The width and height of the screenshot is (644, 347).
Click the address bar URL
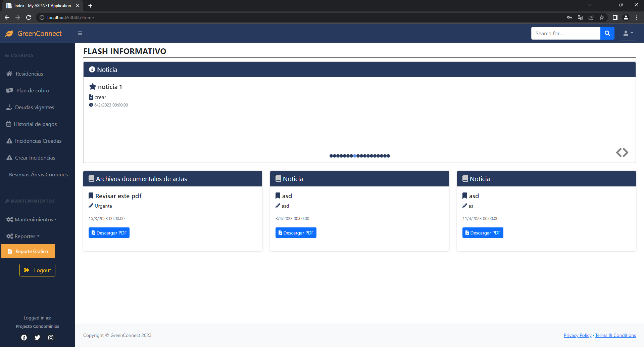pyautogui.click(x=70, y=17)
